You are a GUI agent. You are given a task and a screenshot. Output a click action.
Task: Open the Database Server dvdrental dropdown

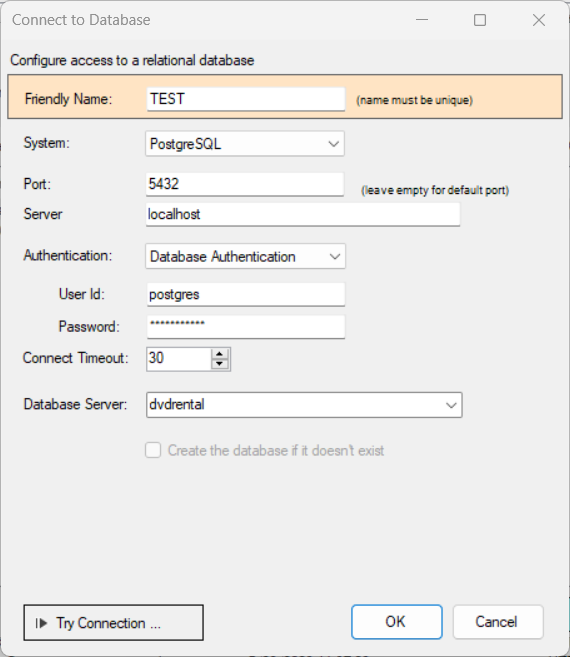point(304,405)
